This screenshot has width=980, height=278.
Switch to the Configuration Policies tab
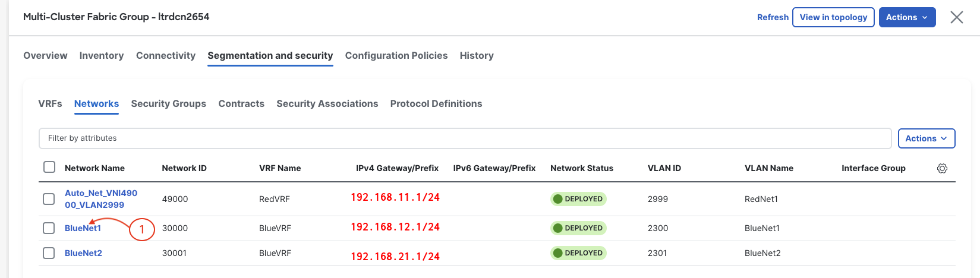[x=396, y=55]
